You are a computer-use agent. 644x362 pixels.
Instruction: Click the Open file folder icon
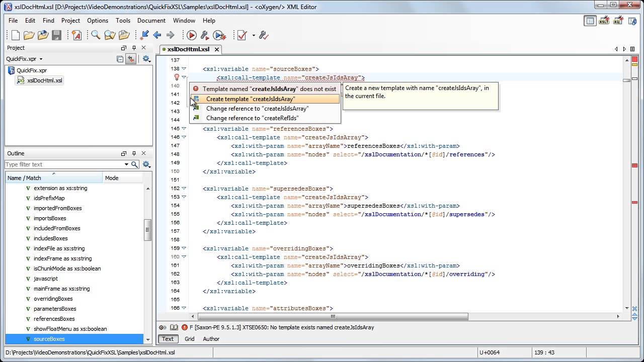(x=29, y=35)
